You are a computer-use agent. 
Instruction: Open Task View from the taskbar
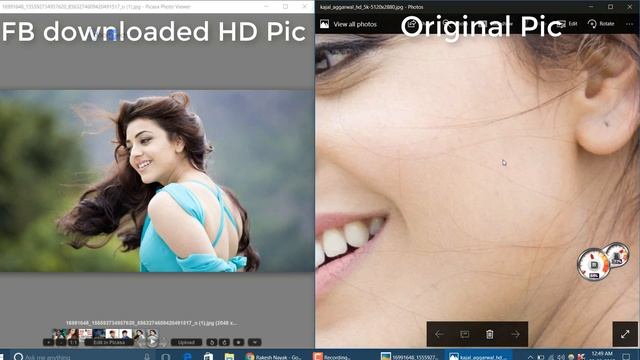pyautogui.click(x=166, y=357)
